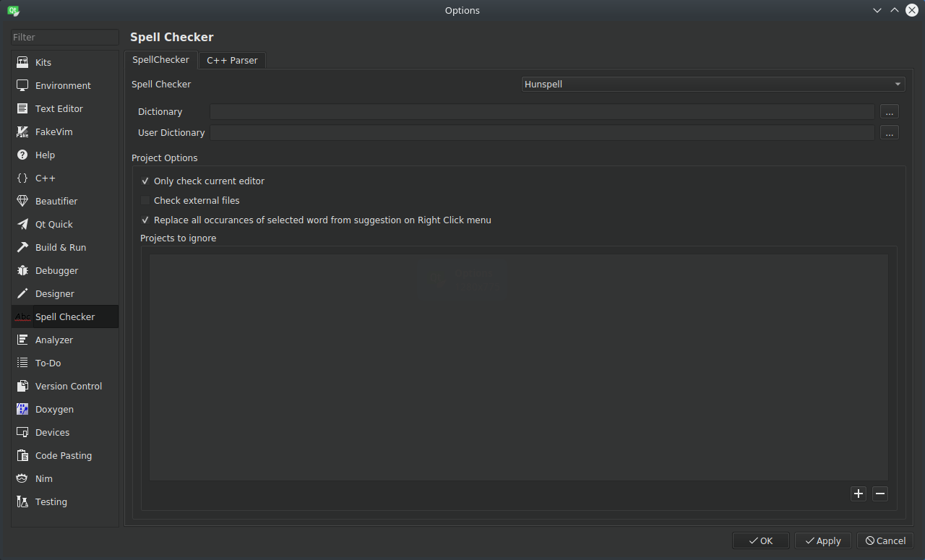This screenshot has width=925, height=560.
Task: Browse for User Dictionary file
Action: pyautogui.click(x=889, y=133)
